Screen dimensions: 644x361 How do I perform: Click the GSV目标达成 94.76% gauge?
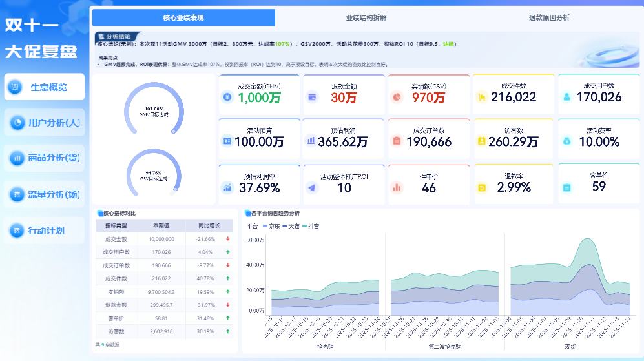(x=154, y=173)
